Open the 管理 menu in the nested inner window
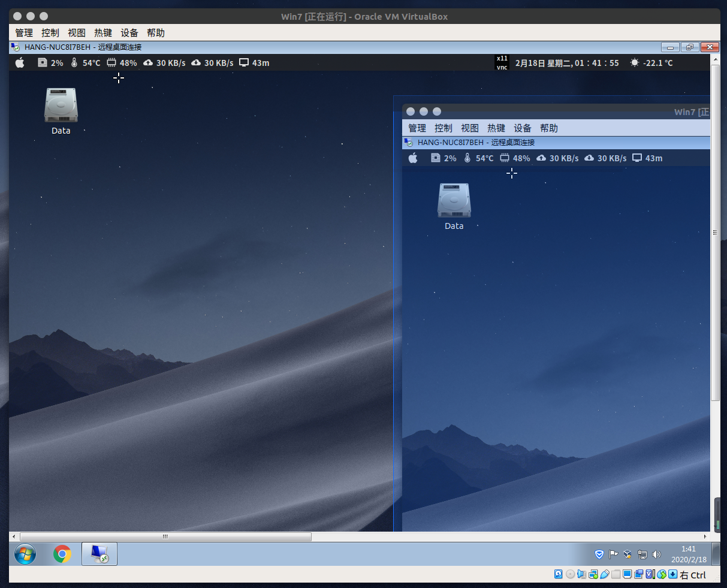 [417, 128]
